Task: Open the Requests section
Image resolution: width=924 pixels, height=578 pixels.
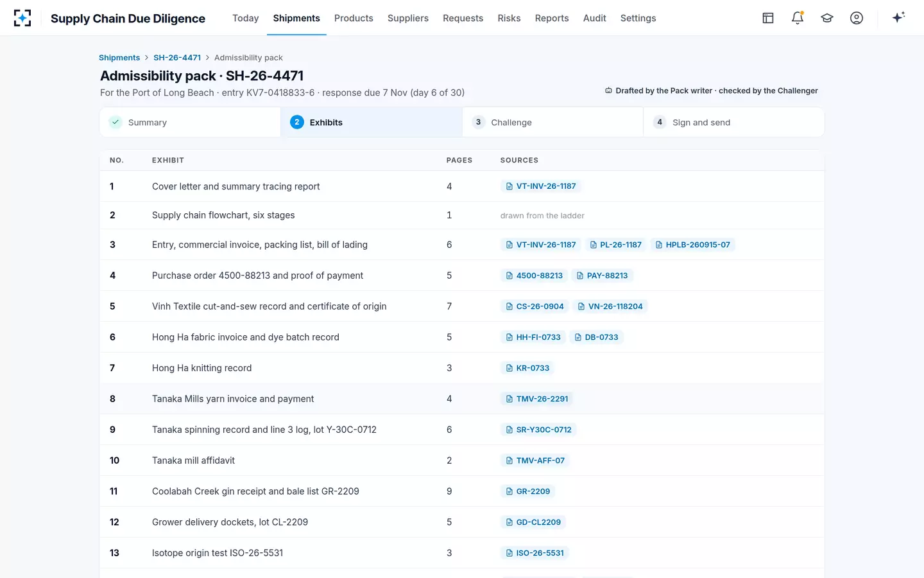Action: point(463,18)
